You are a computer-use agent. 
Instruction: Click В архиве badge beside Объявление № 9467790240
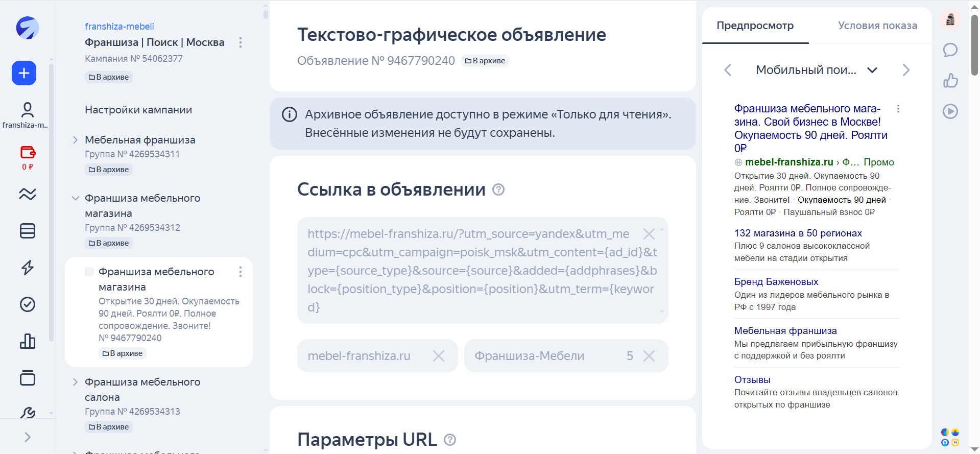point(485,61)
